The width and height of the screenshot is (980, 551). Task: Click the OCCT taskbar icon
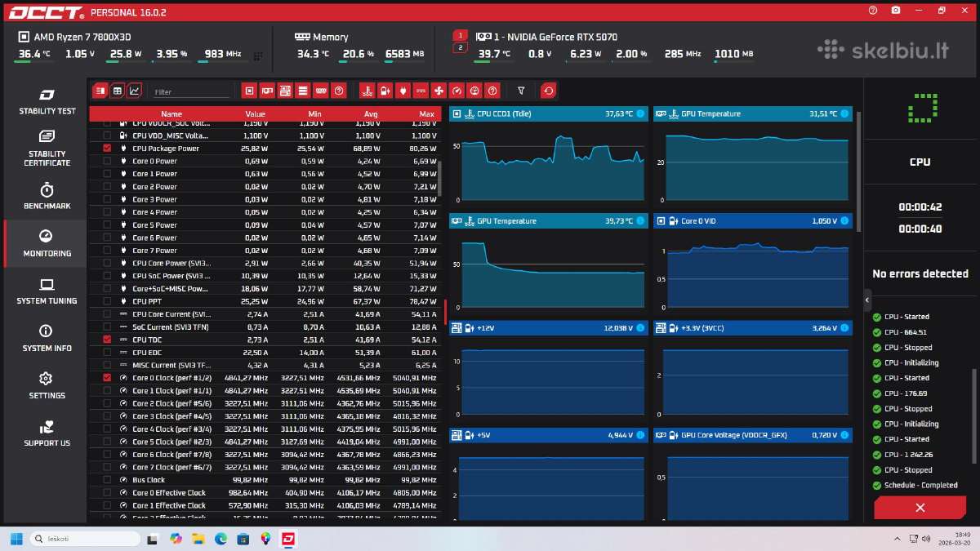coord(287,539)
